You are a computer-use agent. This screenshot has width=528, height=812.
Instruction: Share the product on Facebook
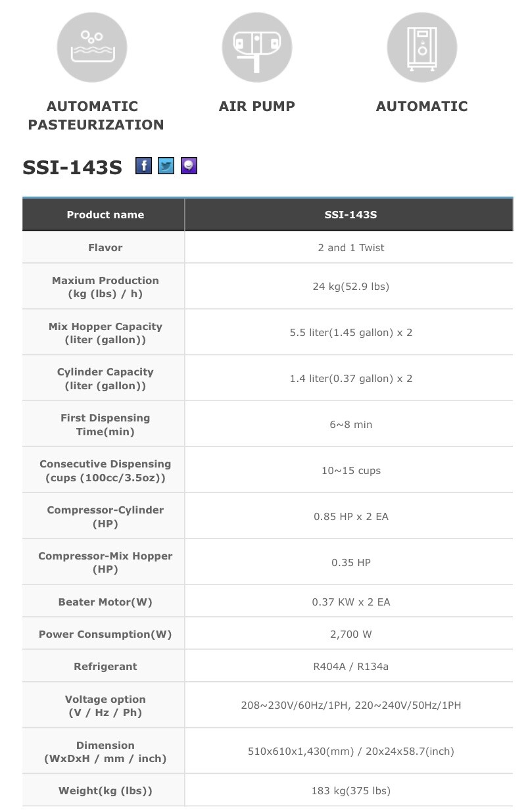click(x=143, y=166)
